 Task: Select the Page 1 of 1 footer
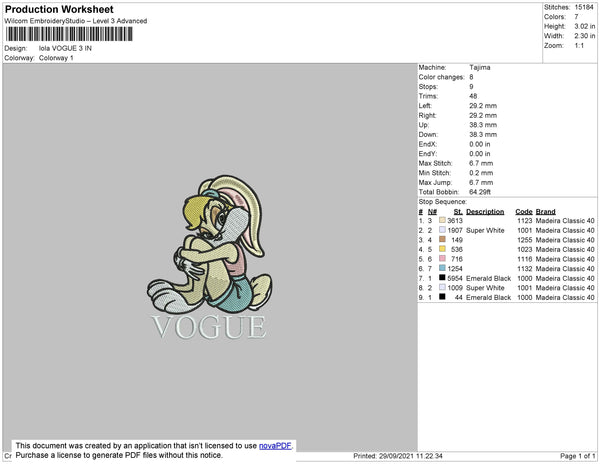(577, 456)
